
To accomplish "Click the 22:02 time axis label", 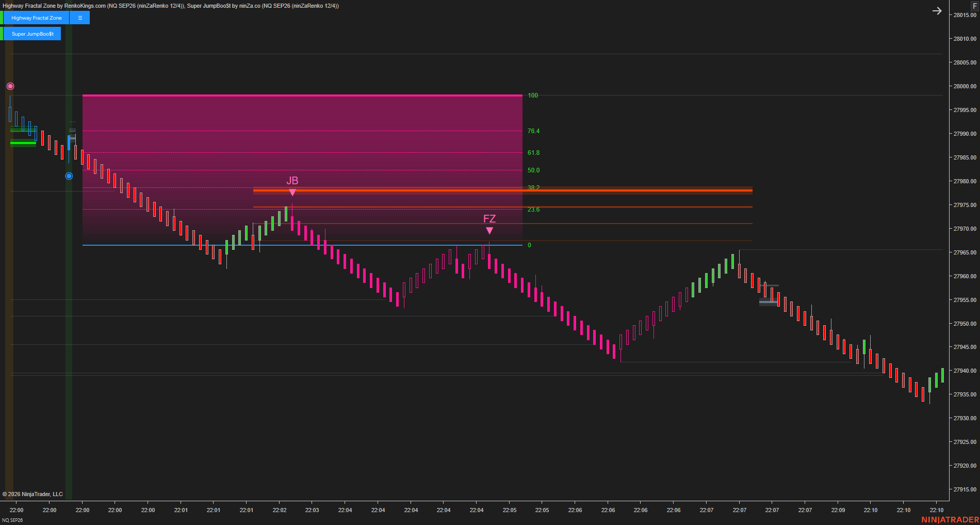I will coord(280,510).
